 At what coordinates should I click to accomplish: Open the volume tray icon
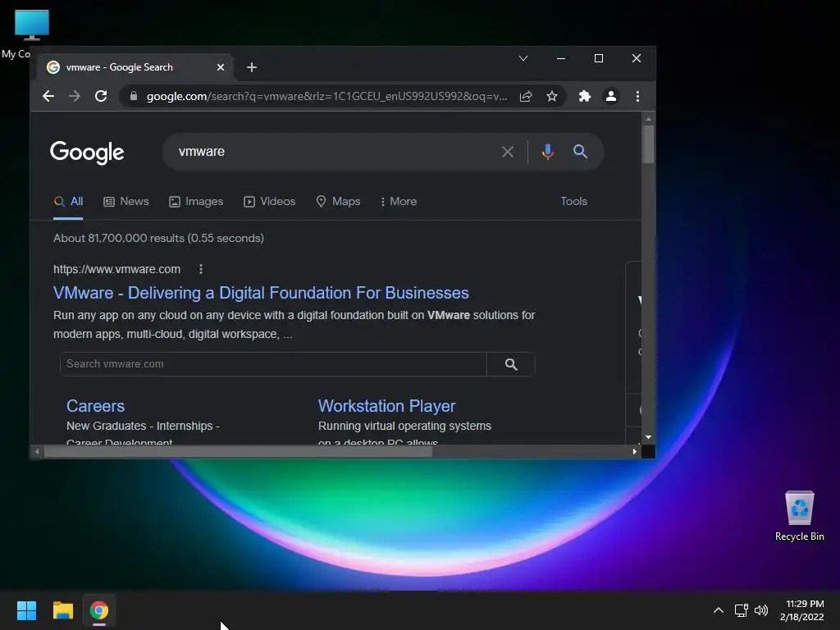tap(761, 610)
